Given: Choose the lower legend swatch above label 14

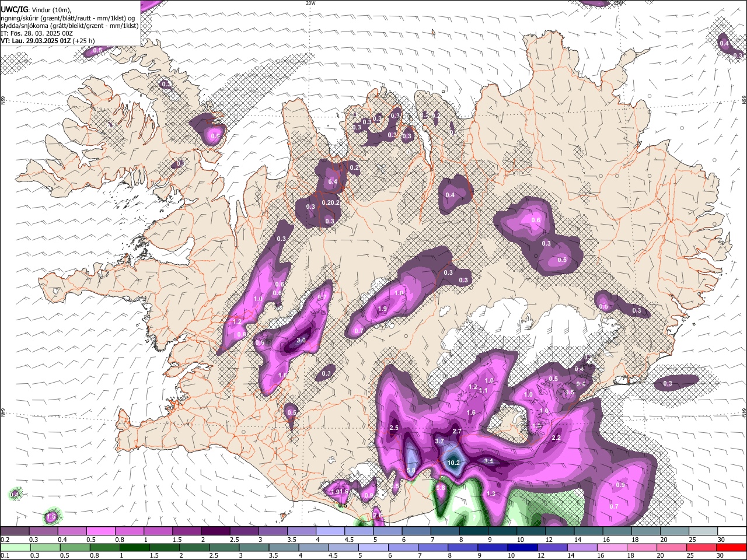Looking at the screenshot, I should point(582,547).
